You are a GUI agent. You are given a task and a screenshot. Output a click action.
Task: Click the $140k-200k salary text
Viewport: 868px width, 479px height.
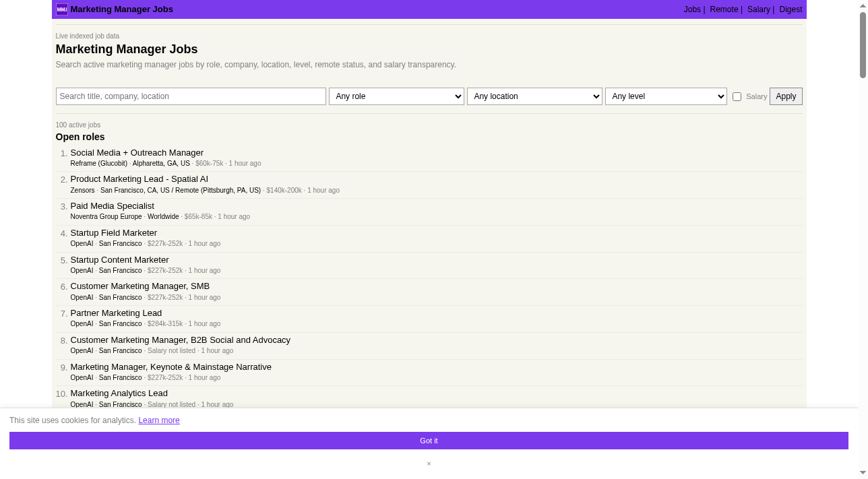pyautogui.click(x=284, y=191)
